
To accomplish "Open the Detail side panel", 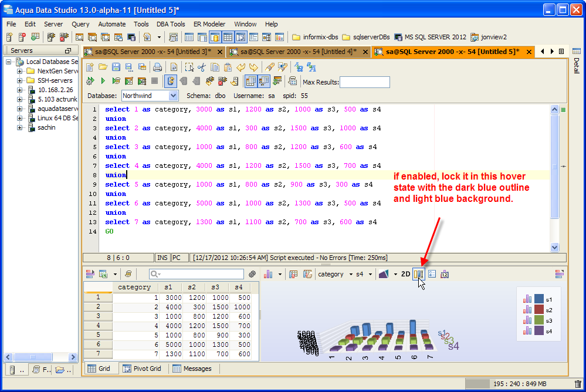I will [x=576, y=62].
